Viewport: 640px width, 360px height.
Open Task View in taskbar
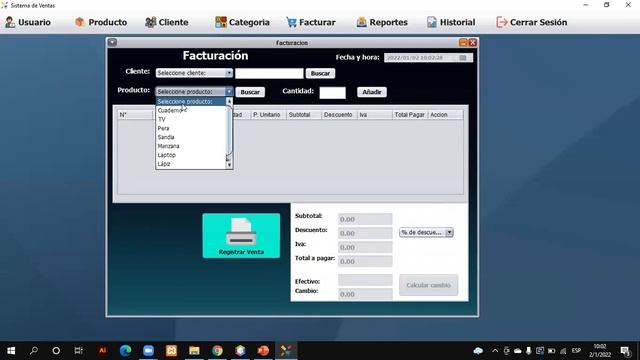pyautogui.click(x=78, y=351)
